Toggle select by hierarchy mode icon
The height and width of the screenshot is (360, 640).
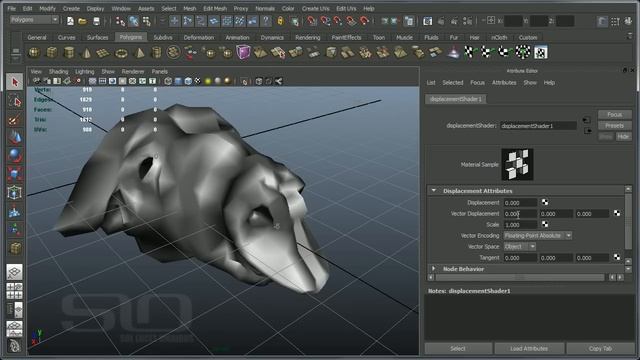[120, 21]
